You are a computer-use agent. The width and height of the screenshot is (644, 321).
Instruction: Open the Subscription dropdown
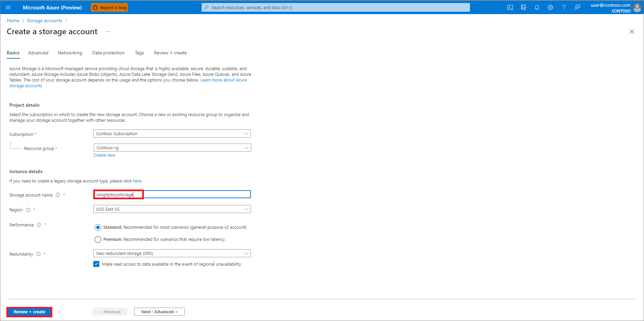(172, 133)
